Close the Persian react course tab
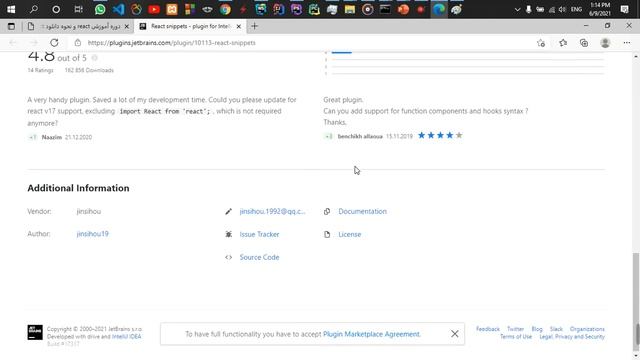 (127, 26)
